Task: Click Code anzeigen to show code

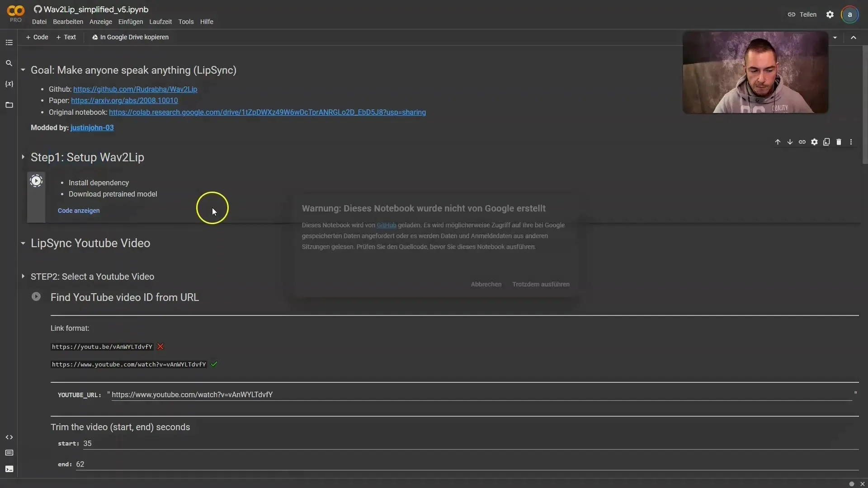Action: [x=79, y=211]
